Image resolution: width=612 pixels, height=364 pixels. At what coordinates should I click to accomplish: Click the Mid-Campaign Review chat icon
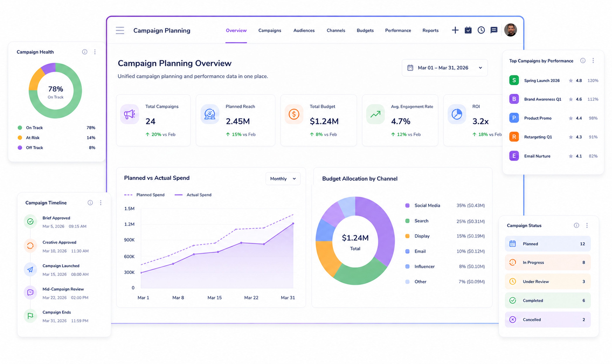(x=30, y=293)
